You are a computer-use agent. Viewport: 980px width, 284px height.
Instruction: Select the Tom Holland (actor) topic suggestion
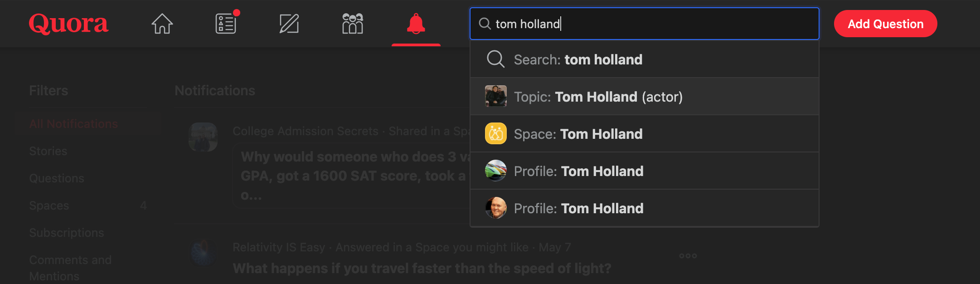point(598,96)
